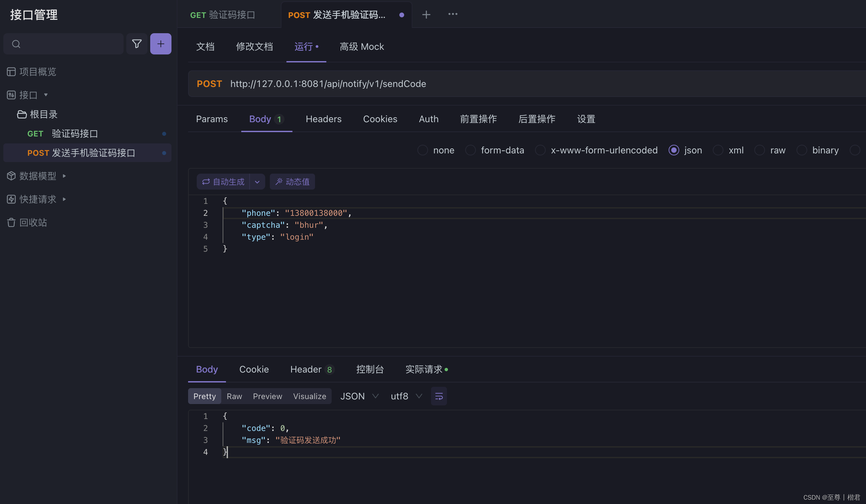Select the xml radio button

(x=718, y=150)
